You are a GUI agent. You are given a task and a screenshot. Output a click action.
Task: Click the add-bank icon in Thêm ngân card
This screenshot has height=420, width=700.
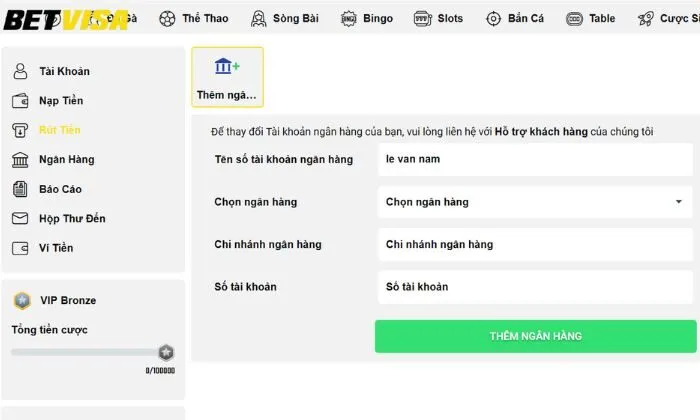(x=227, y=67)
